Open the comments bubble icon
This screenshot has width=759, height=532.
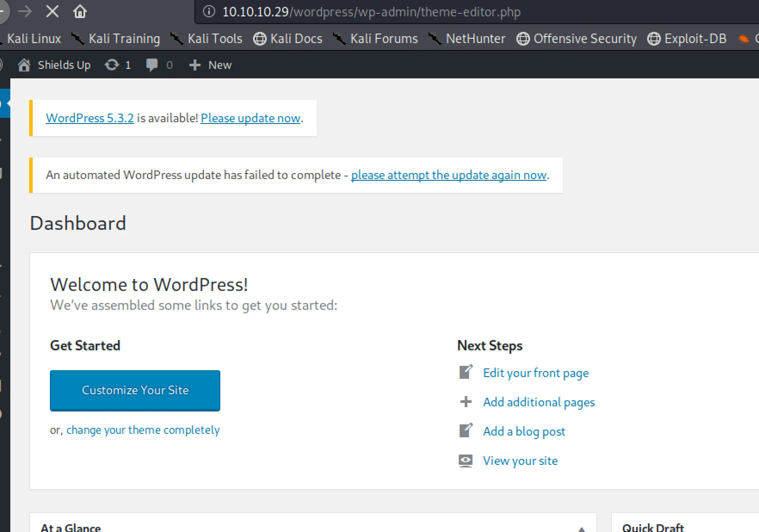click(x=152, y=65)
